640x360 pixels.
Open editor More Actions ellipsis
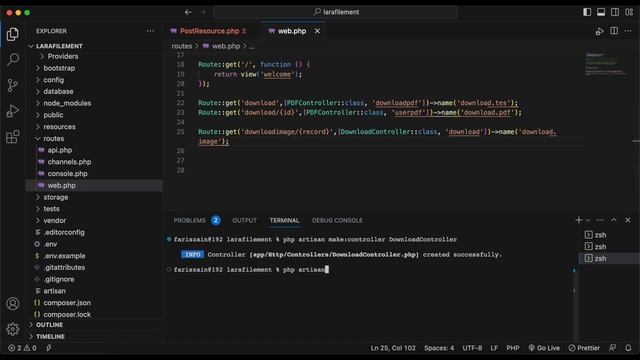(x=628, y=31)
